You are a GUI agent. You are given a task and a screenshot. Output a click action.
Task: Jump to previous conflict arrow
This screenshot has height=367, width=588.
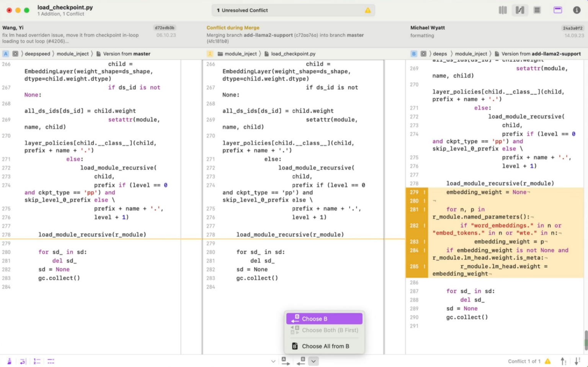563,361
